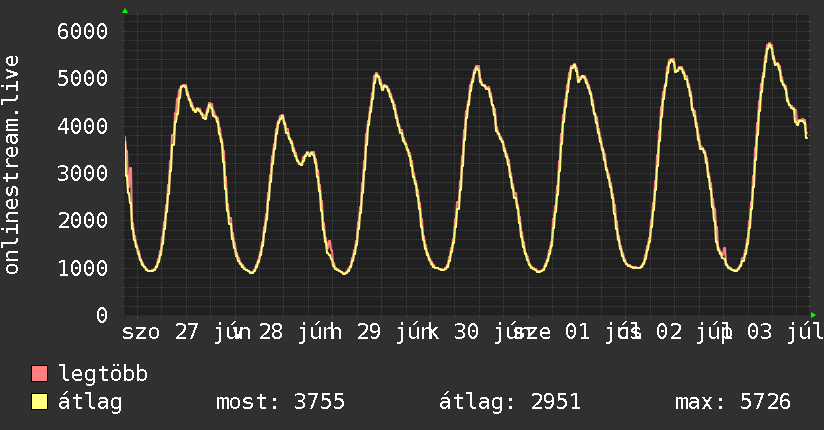Click the green arrow ending the x-axis
The image size is (824, 430).
(x=813, y=315)
